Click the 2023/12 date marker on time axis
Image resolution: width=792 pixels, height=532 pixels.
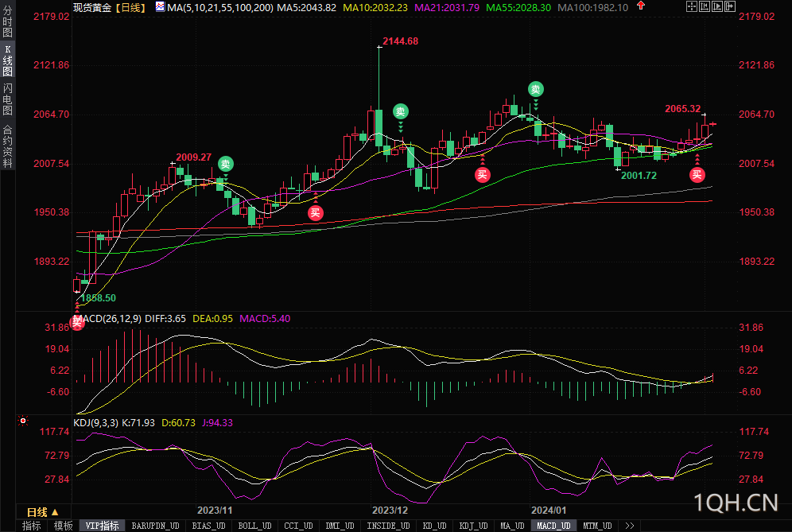[x=390, y=511]
